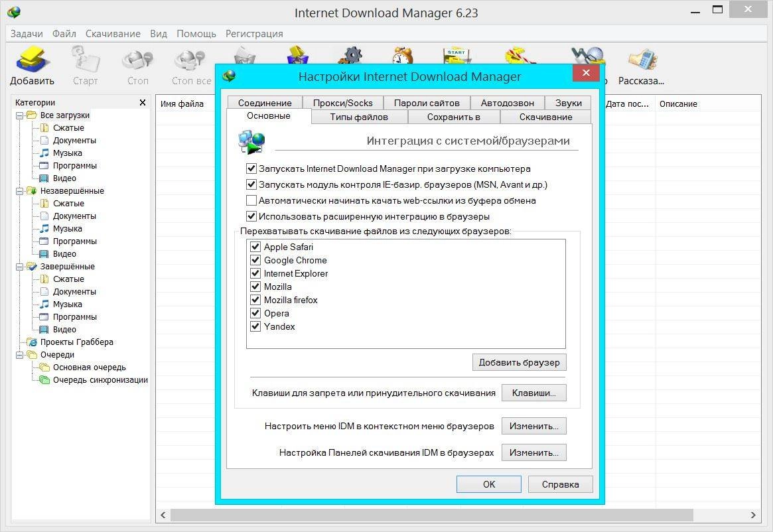Uncheck Apple Safari in the browser list

coord(255,247)
